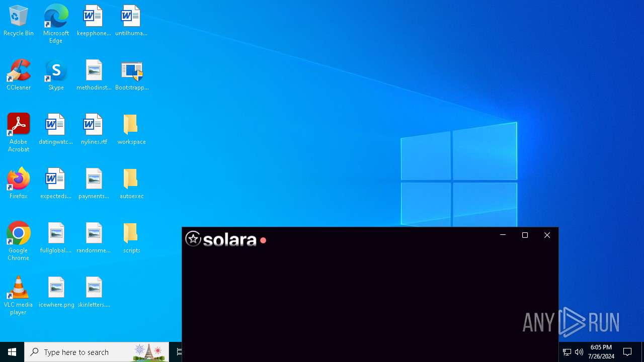Minimize the Solara window
644x362 pixels.
pyautogui.click(x=503, y=235)
